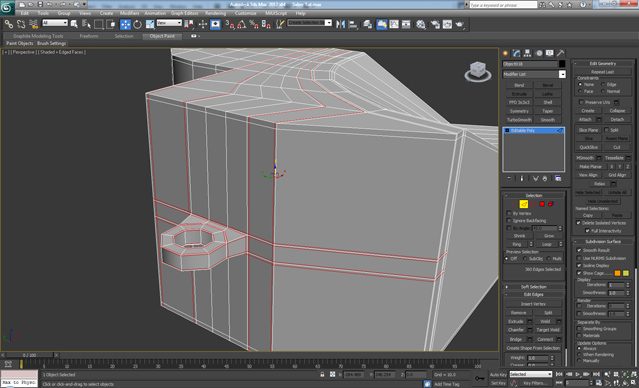
Task: Select the When Rendering update option
Action: click(x=579, y=355)
